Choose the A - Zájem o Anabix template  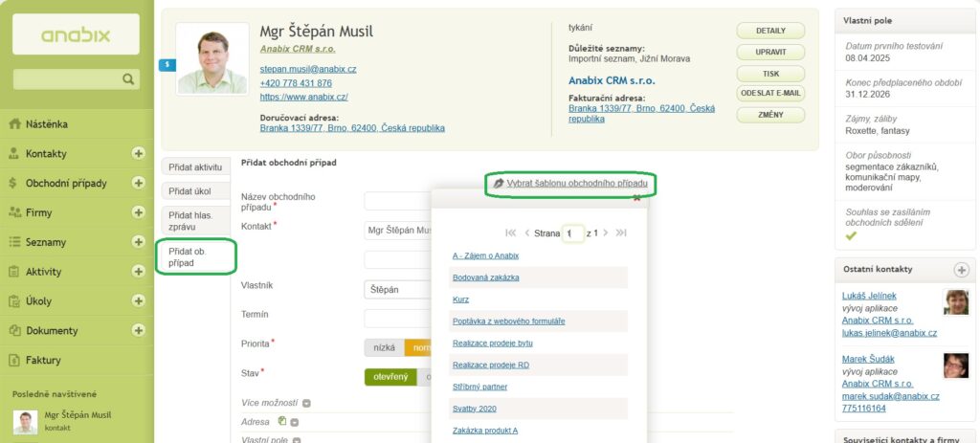(485, 255)
